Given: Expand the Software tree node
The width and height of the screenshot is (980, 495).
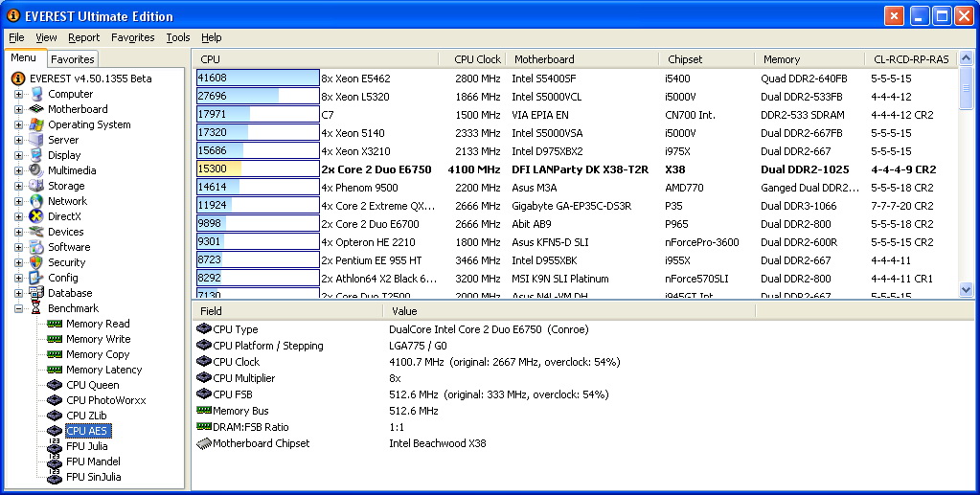Looking at the screenshot, I should pyautogui.click(x=19, y=247).
